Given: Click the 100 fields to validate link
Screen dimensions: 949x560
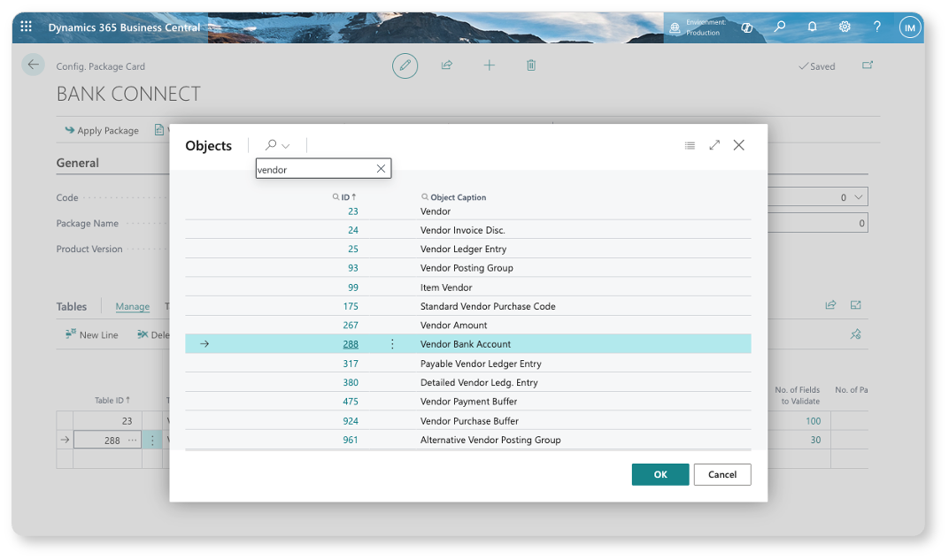Looking at the screenshot, I should click(x=813, y=421).
